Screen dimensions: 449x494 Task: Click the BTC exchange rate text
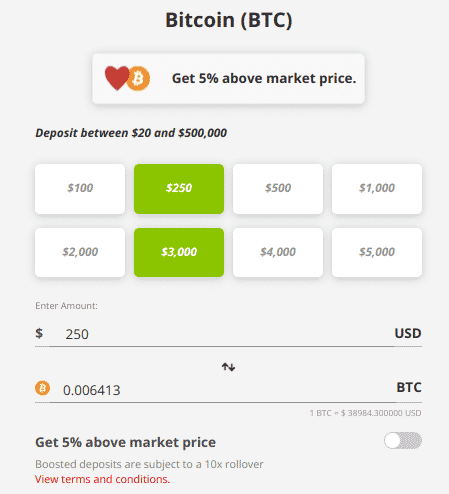click(365, 413)
